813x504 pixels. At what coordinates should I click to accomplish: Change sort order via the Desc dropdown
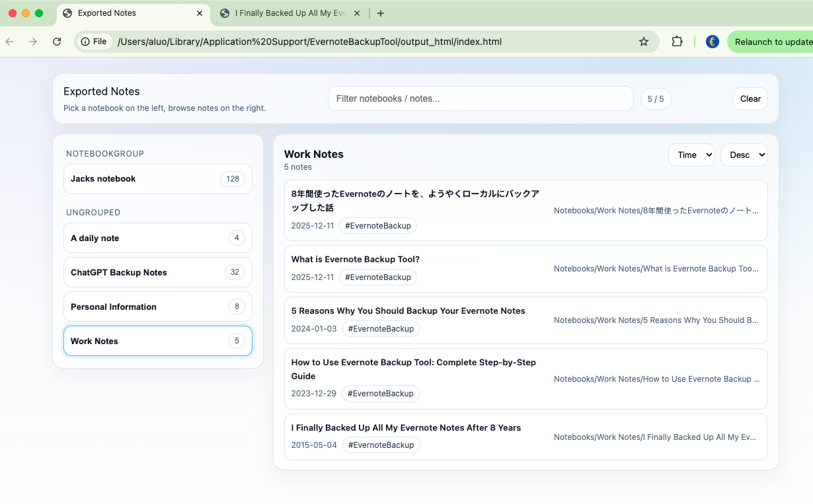744,155
